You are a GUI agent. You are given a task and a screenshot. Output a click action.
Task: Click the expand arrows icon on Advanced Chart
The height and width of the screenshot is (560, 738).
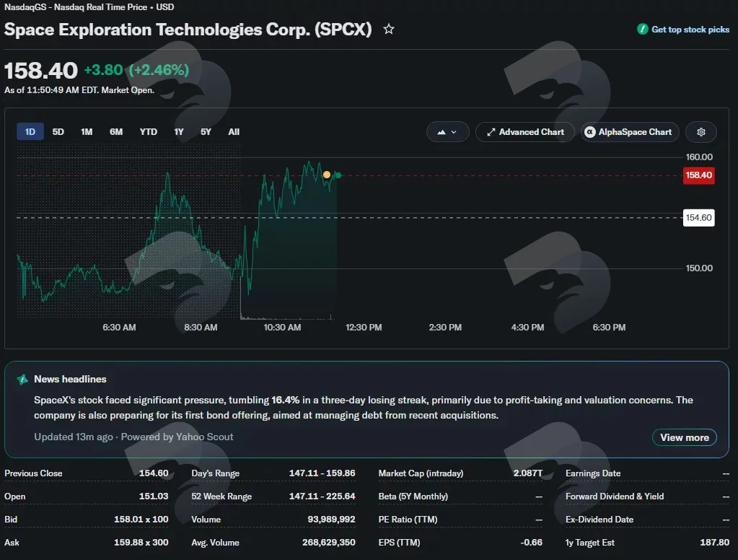click(x=491, y=132)
